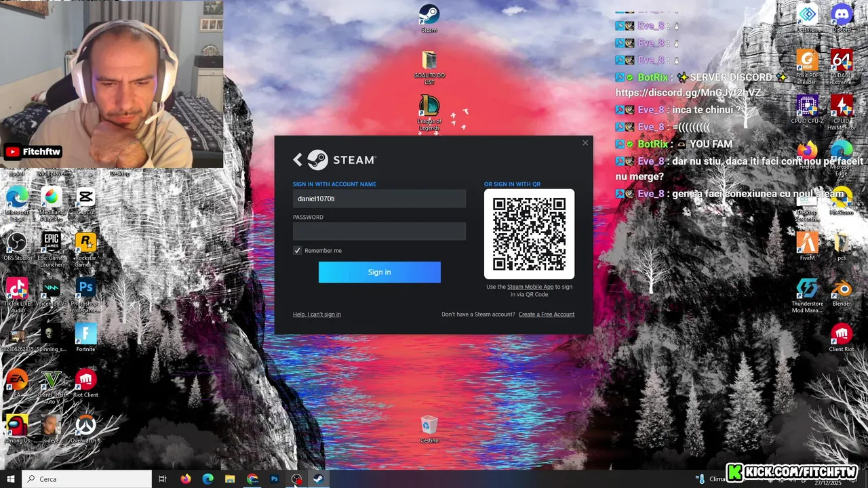Open the Help, I can't sign in link
This screenshot has width=868, height=488.
[x=317, y=314]
